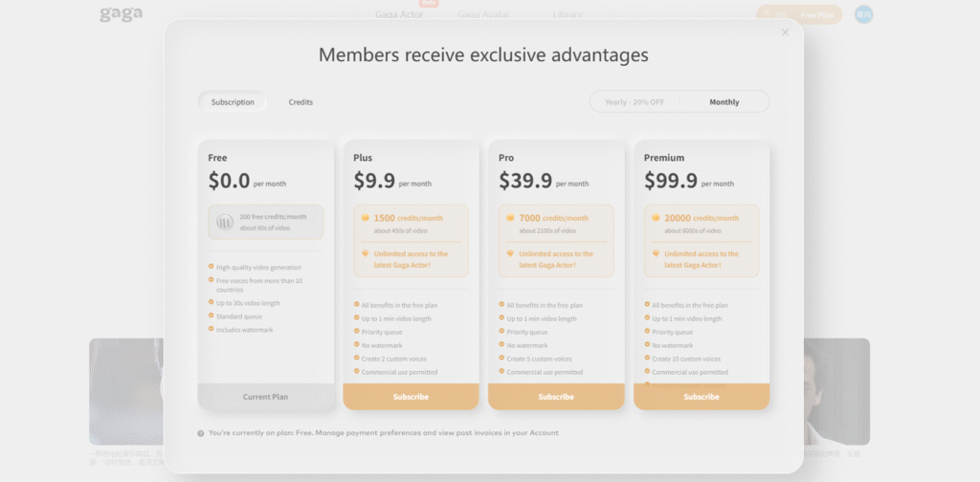
Task: Click the Plus plan 1500 credits icon
Action: tap(366, 218)
